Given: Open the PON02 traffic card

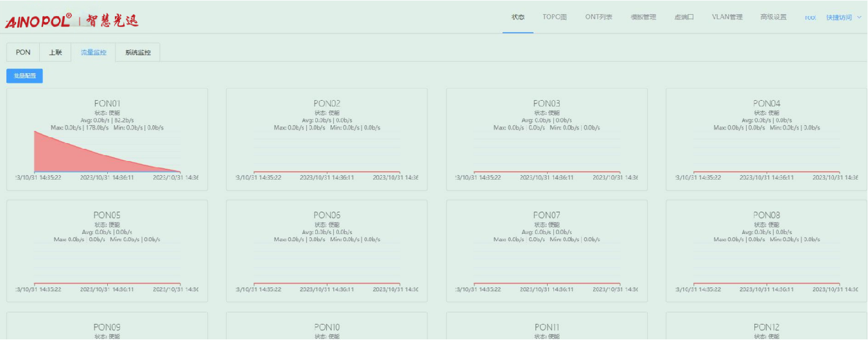Looking at the screenshot, I should pyautogui.click(x=327, y=139).
